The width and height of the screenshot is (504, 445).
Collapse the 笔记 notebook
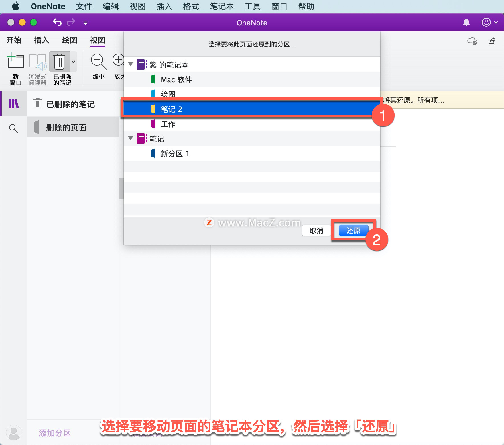point(131,138)
